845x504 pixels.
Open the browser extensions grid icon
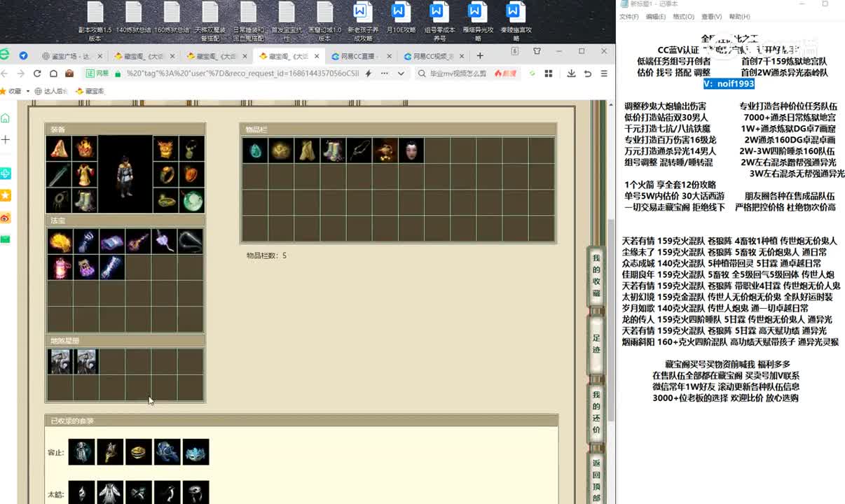[x=548, y=73]
